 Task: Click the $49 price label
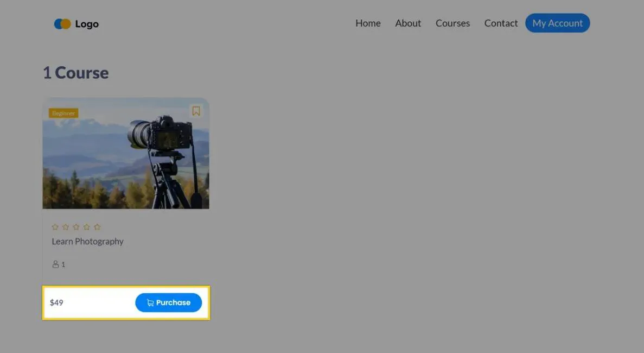(x=56, y=302)
